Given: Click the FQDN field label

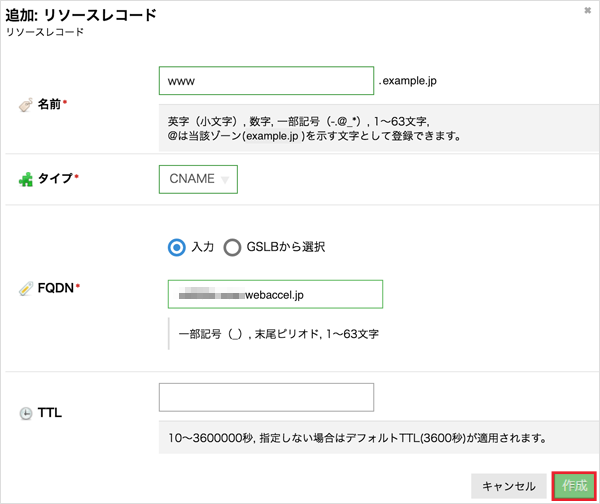Looking at the screenshot, I should tap(56, 288).
